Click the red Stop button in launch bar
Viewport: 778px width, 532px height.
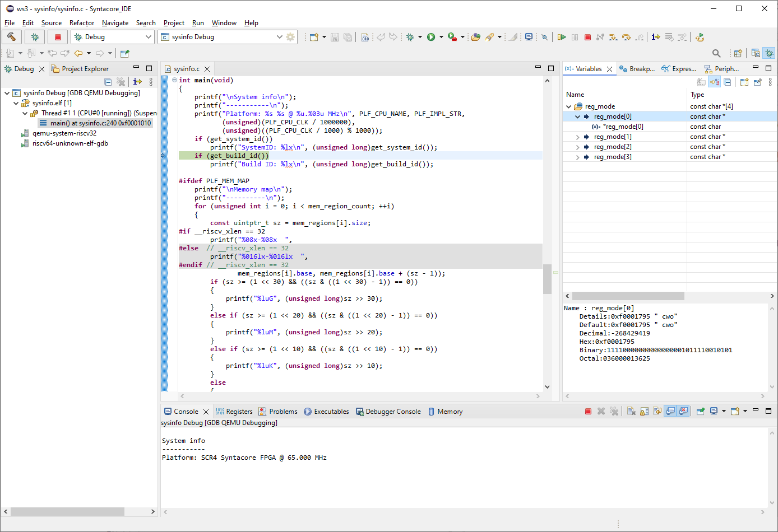click(58, 37)
